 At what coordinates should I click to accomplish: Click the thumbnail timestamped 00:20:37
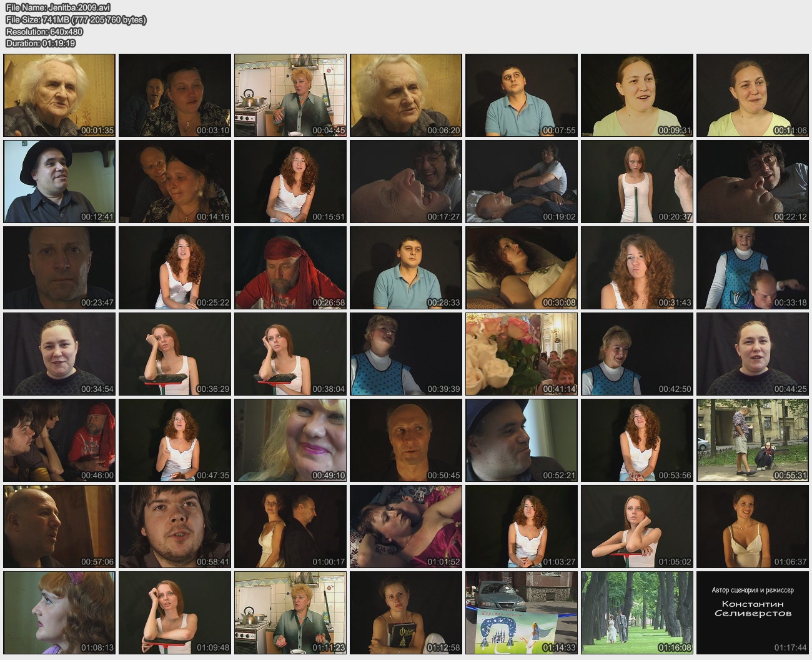click(637, 181)
